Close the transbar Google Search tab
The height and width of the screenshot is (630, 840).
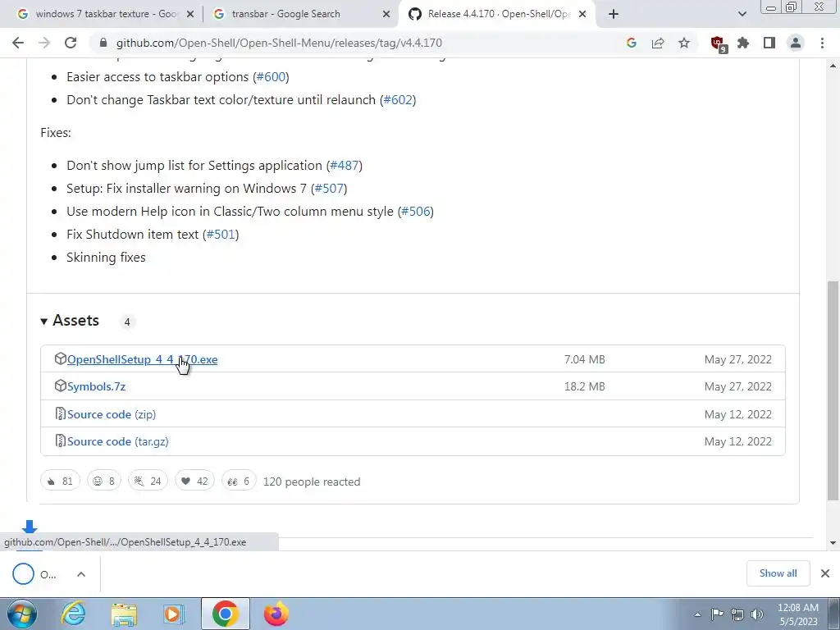tap(386, 15)
